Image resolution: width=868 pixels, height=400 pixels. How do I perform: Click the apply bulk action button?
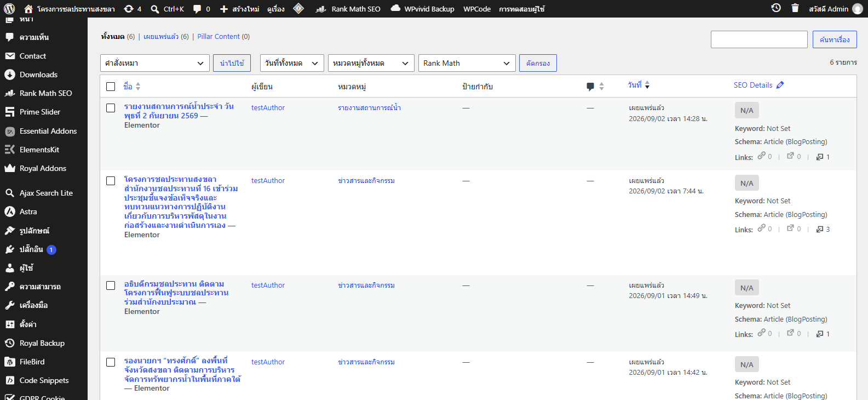232,63
